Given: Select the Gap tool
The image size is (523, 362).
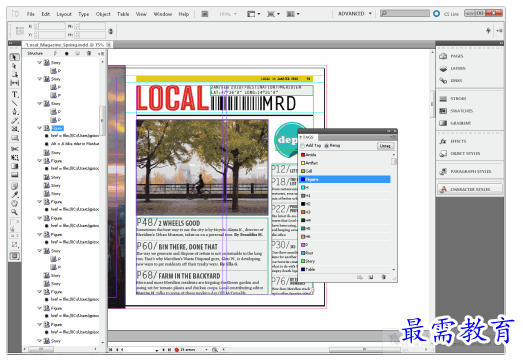Looking at the screenshot, I should tap(15, 83).
